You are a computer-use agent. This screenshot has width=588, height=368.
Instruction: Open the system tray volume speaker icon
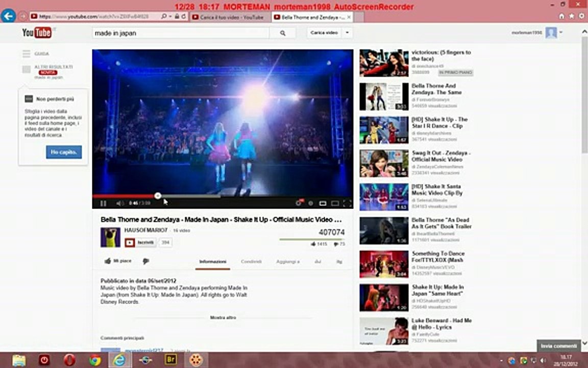[x=543, y=361]
